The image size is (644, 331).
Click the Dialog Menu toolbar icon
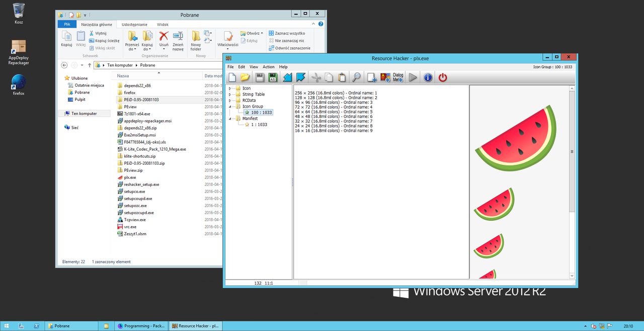(398, 77)
